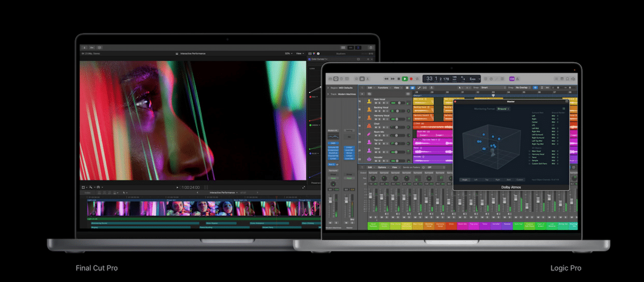Image resolution: width=644 pixels, height=282 pixels.
Task: Click Final Cut Pro background tasks icon
Action: coord(99,48)
